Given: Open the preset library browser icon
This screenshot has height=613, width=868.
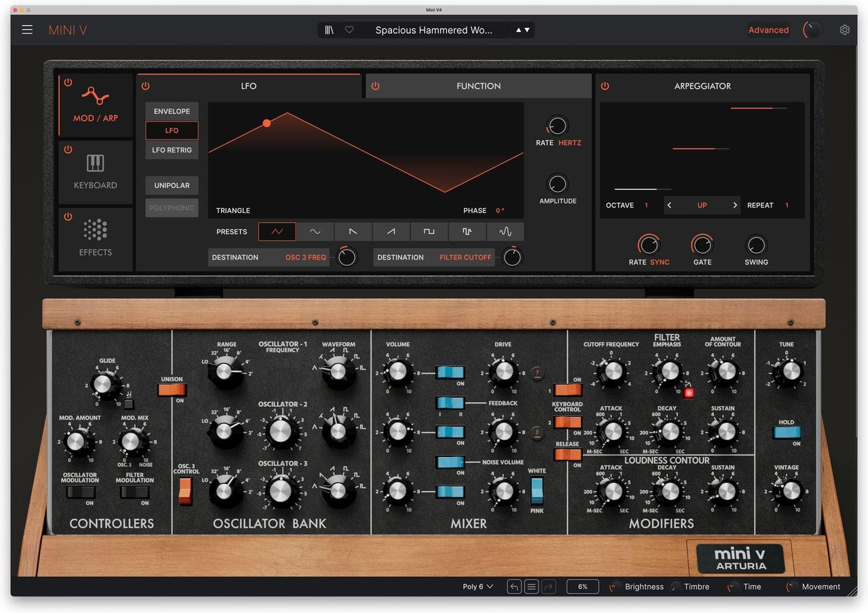Looking at the screenshot, I should pyautogui.click(x=330, y=30).
